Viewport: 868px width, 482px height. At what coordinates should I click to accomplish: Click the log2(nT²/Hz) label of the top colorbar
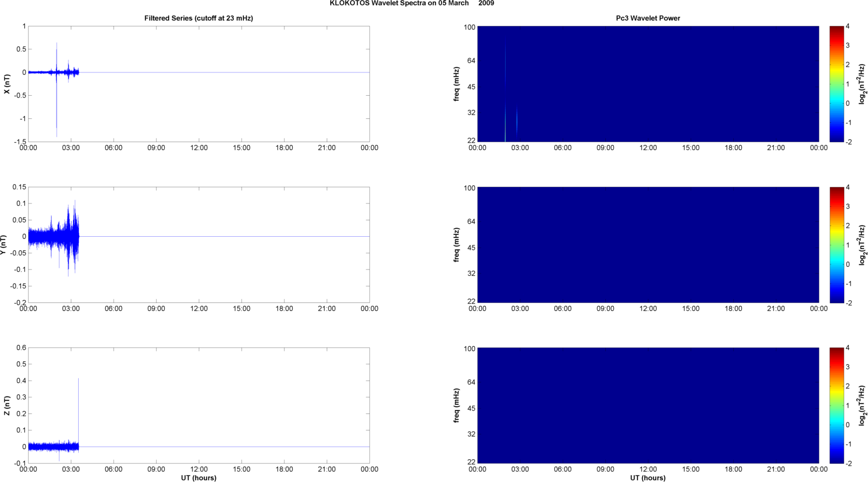point(862,84)
